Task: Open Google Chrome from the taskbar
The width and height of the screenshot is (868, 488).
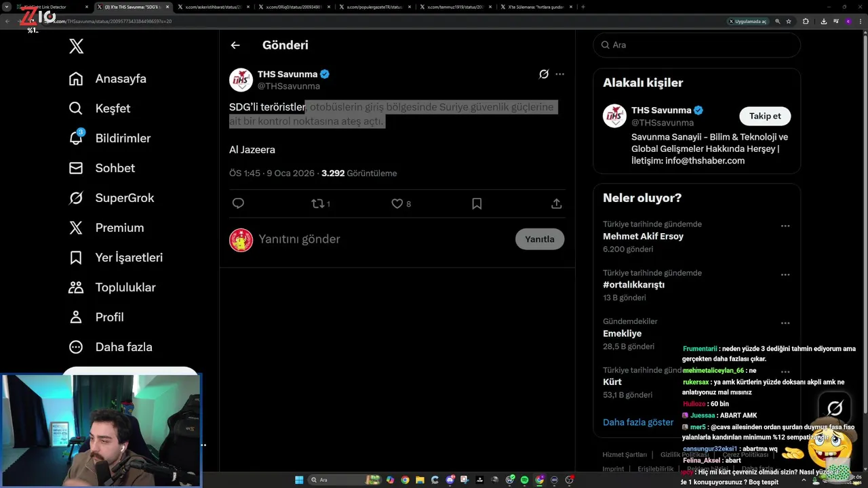Action: (405, 480)
